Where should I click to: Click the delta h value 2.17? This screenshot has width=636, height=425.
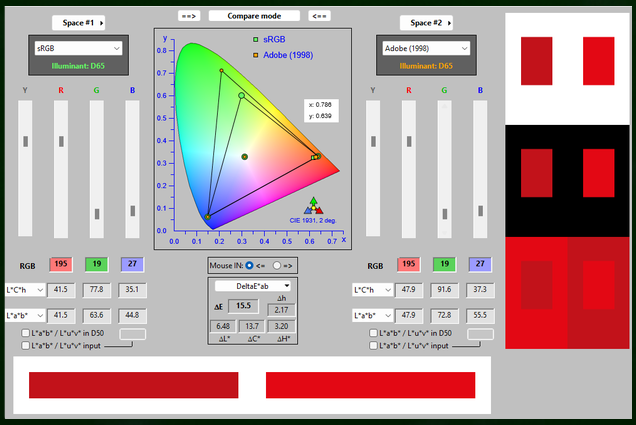click(281, 310)
